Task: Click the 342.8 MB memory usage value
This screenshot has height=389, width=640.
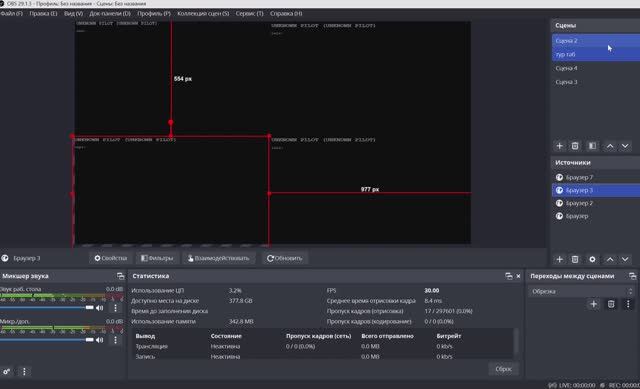Action: [241, 321]
